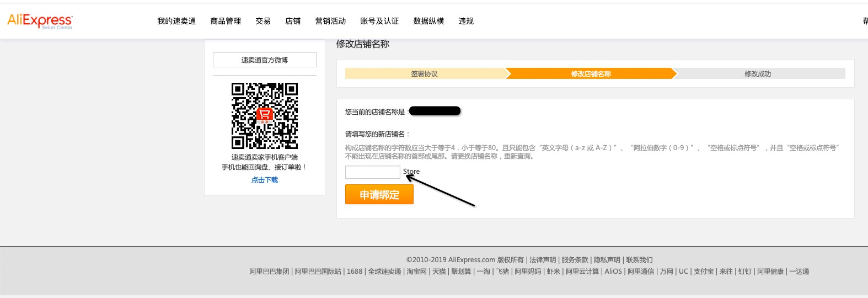Image resolution: width=868 pixels, height=298 pixels.
Task: Click the new store name input field
Action: click(x=373, y=172)
